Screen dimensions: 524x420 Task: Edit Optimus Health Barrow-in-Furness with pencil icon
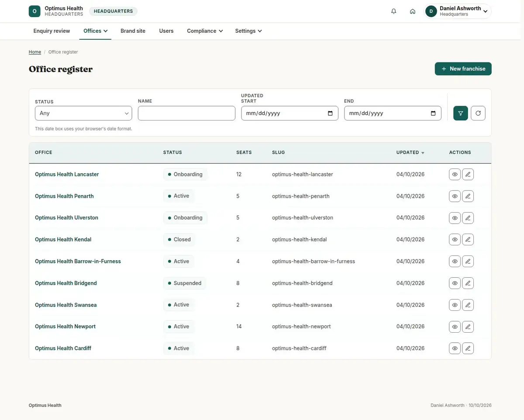coord(468,261)
